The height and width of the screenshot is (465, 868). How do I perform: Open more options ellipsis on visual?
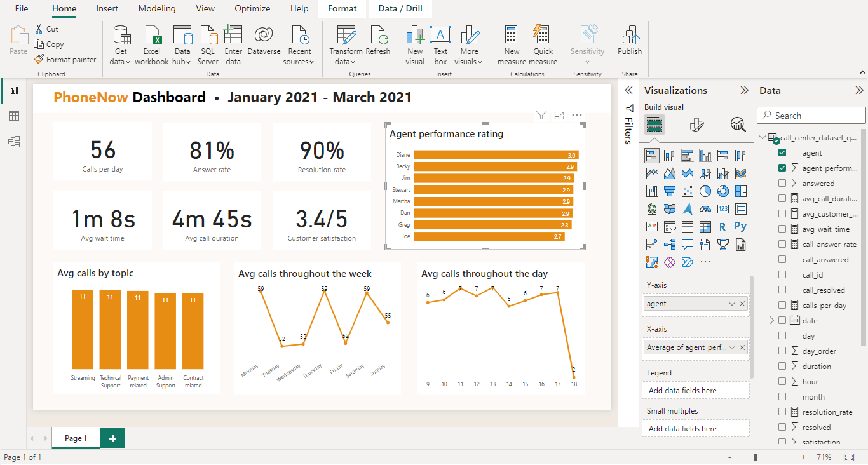[x=577, y=115]
